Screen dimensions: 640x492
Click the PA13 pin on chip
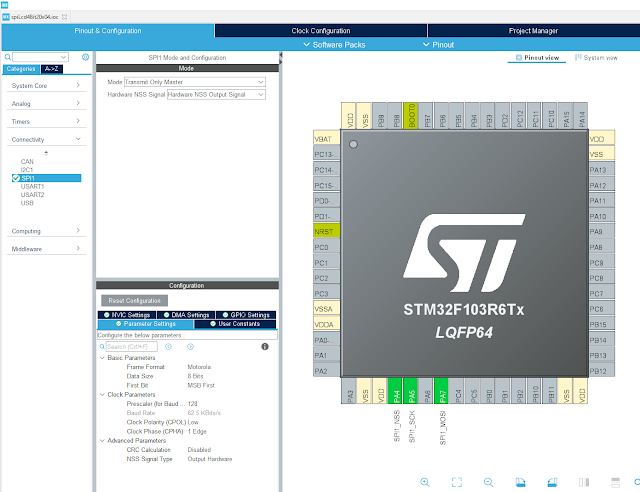pyautogui.click(x=602, y=170)
